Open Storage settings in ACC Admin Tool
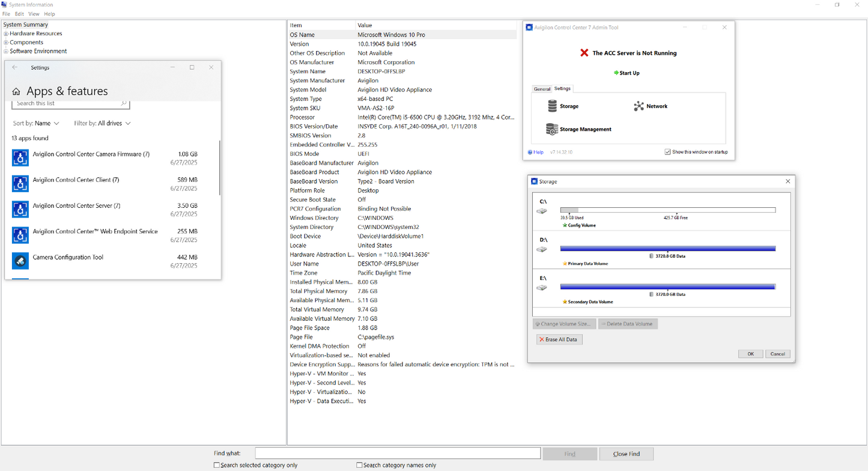 (563, 106)
